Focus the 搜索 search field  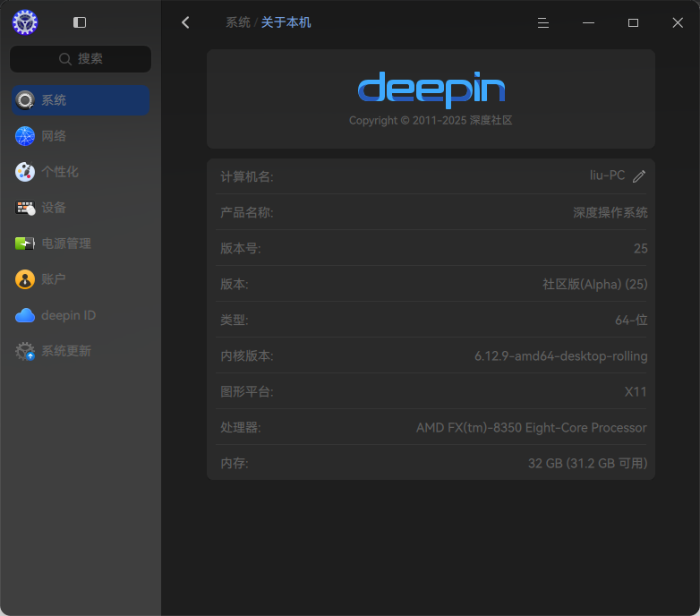click(x=81, y=59)
